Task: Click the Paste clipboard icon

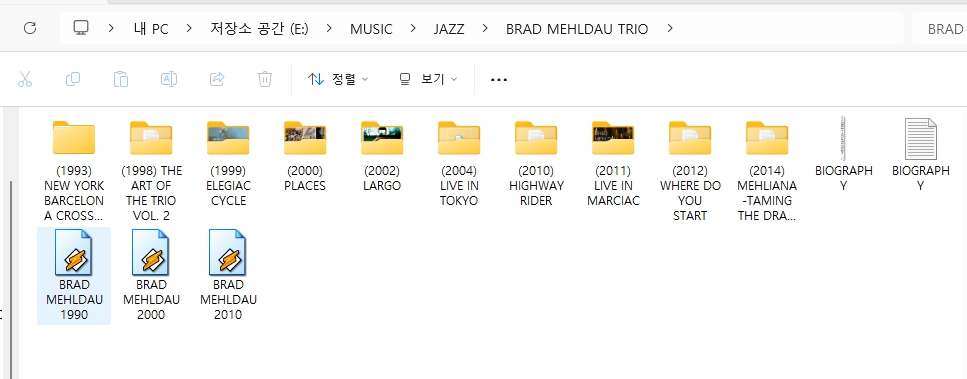Action: click(121, 79)
